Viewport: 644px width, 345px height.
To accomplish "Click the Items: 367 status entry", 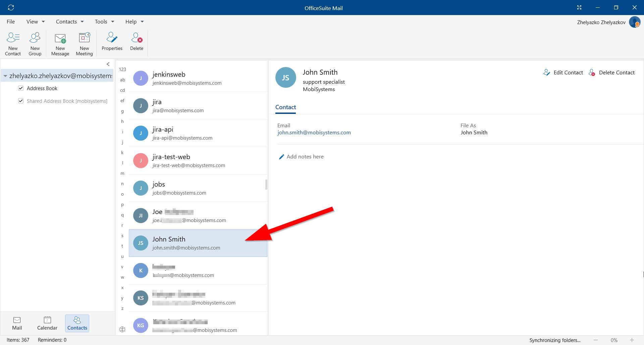I will (18, 340).
